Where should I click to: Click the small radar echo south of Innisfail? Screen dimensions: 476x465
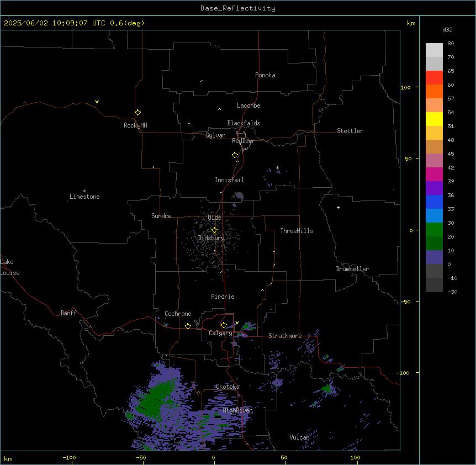(239, 195)
